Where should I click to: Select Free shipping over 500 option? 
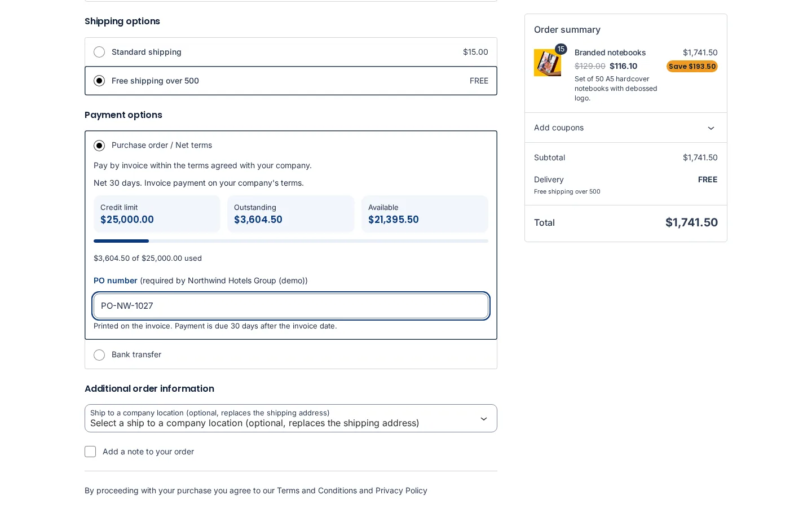pos(99,81)
